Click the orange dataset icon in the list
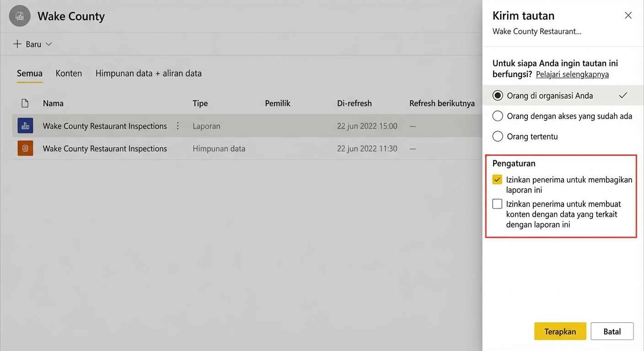Screen dimensions: 644x351 pyautogui.click(x=25, y=149)
